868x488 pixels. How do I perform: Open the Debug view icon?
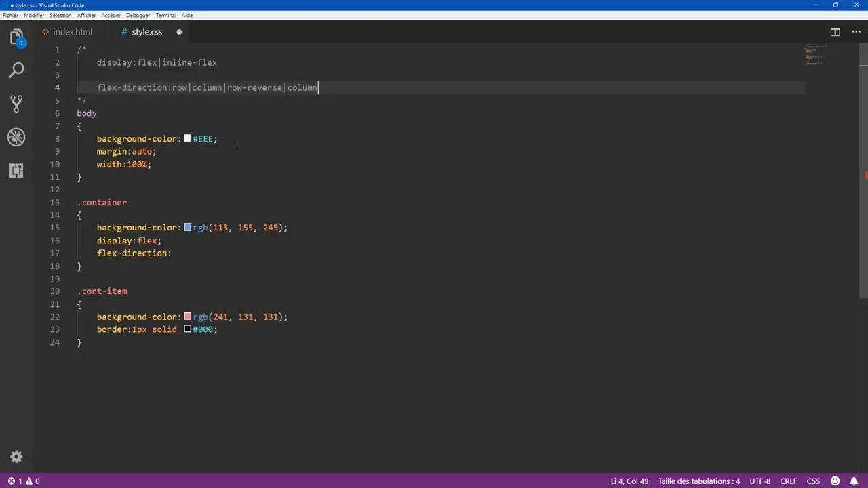pyautogui.click(x=16, y=137)
